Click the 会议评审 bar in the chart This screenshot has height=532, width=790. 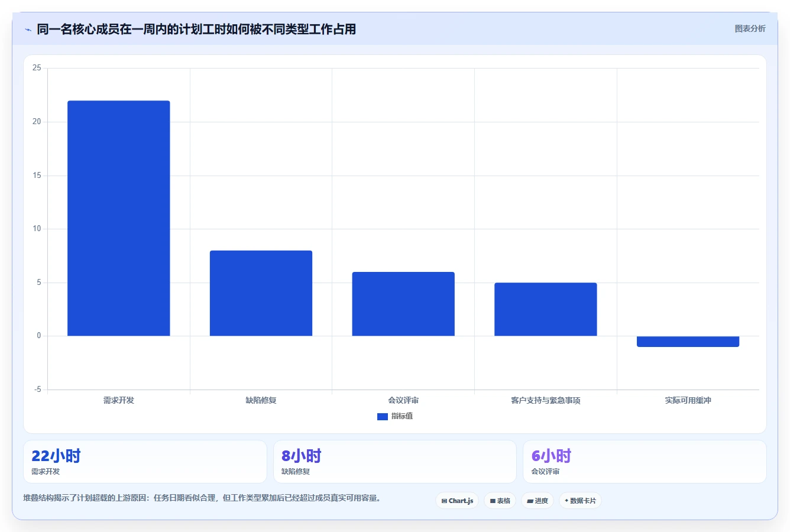coord(403,304)
